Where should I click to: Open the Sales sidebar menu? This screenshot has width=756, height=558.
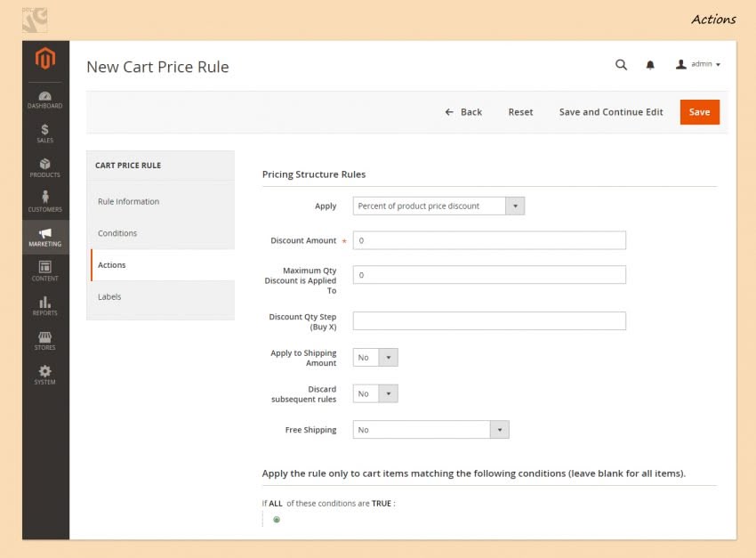click(x=44, y=133)
